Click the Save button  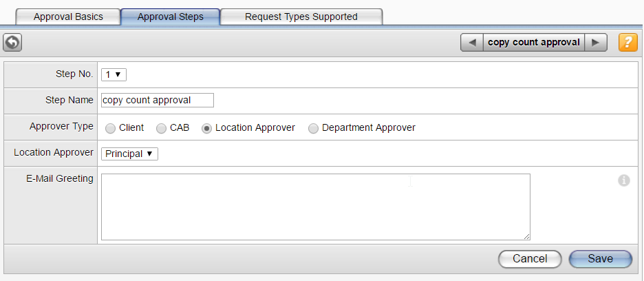601,259
